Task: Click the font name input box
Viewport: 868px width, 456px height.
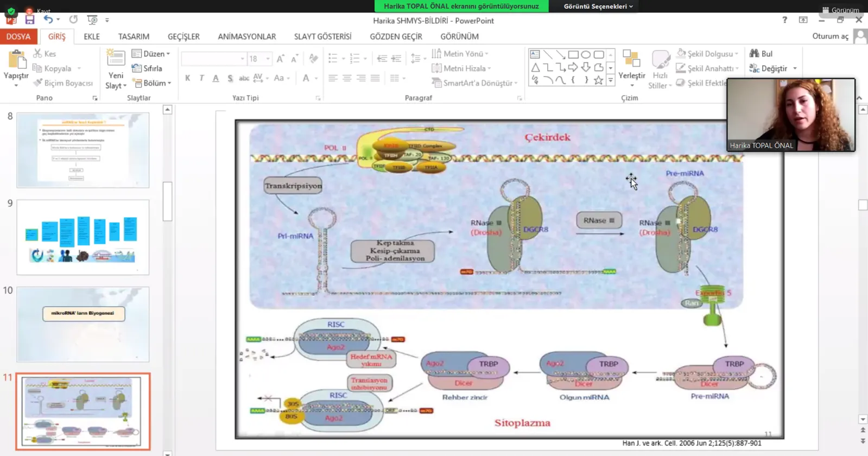Action: pyautogui.click(x=214, y=59)
